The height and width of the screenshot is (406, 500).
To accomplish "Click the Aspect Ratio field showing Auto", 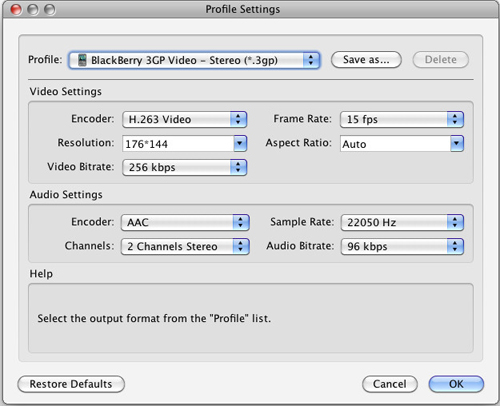I will (x=395, y=144).
